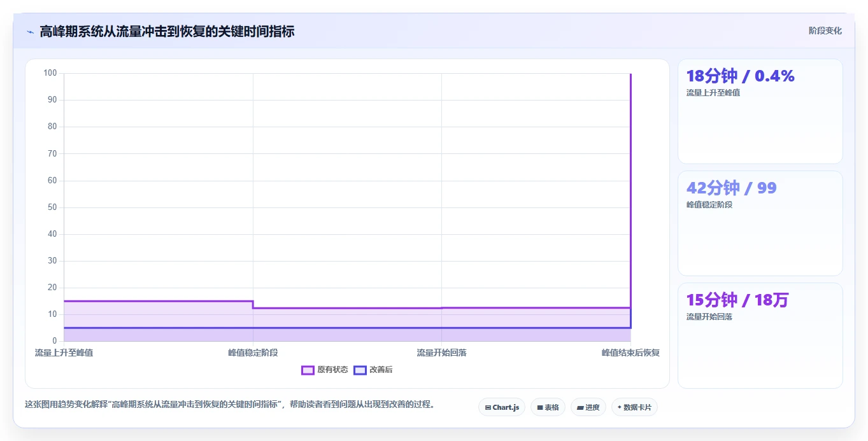
Task: Click the 10 y-axis tick label
Action: click(x=52, y=314)
